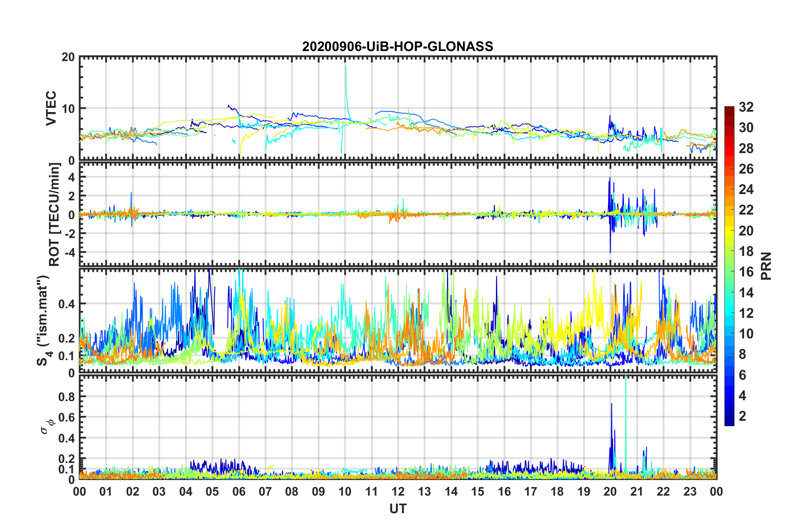Image resolution: width=796 pixels, height=532 pixels.
Task: Select colorbar PRN value 24
Action: click(746, 189)
